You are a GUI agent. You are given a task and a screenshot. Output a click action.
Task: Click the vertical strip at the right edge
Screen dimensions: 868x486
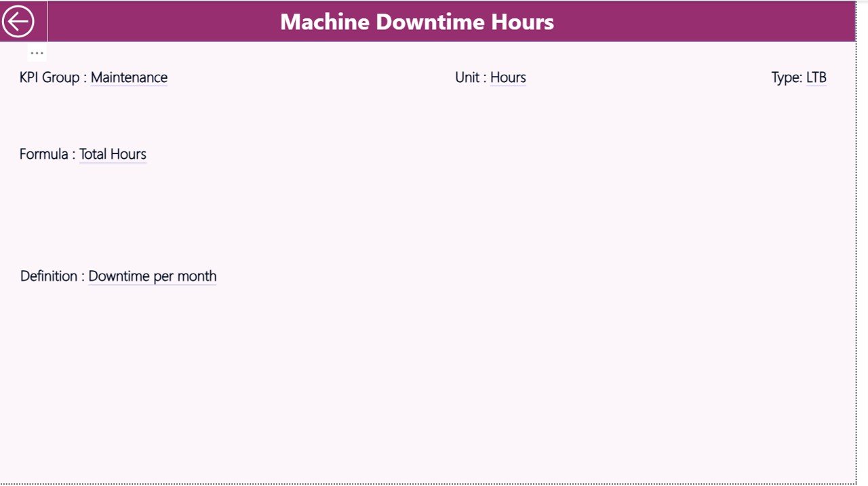(862, 244)
